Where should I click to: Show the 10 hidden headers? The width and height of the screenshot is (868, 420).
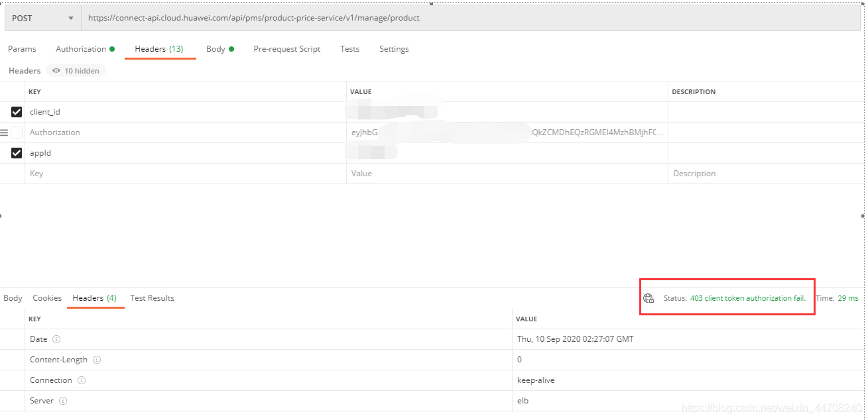click(76, 71)
